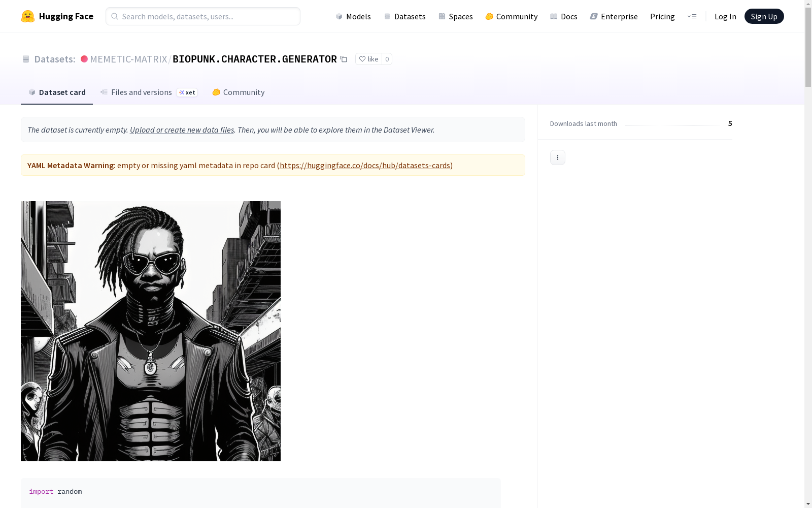Screen dimensions: 812x508
Task: Click the scrollbar down arrow
Action: [x=808, y=504]
